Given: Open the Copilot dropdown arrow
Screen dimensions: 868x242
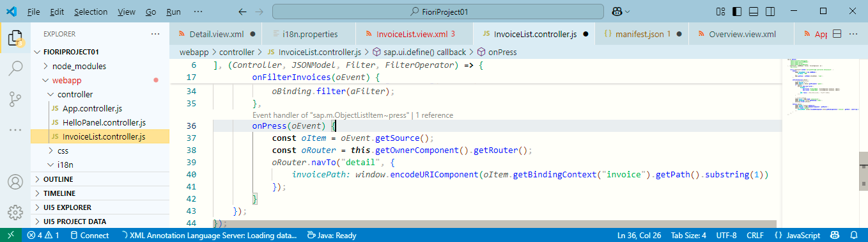Looking at the screenshot, I should click(628, 12).
